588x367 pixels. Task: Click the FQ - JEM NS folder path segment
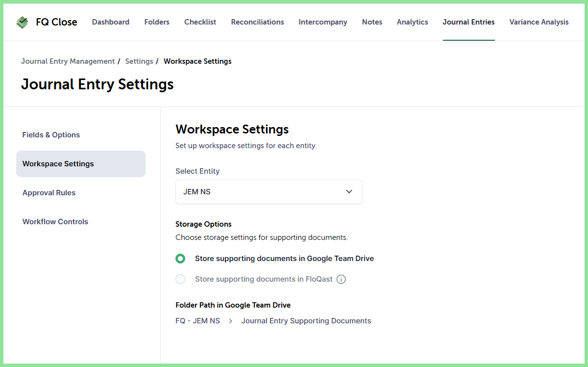tap(197, 321)
